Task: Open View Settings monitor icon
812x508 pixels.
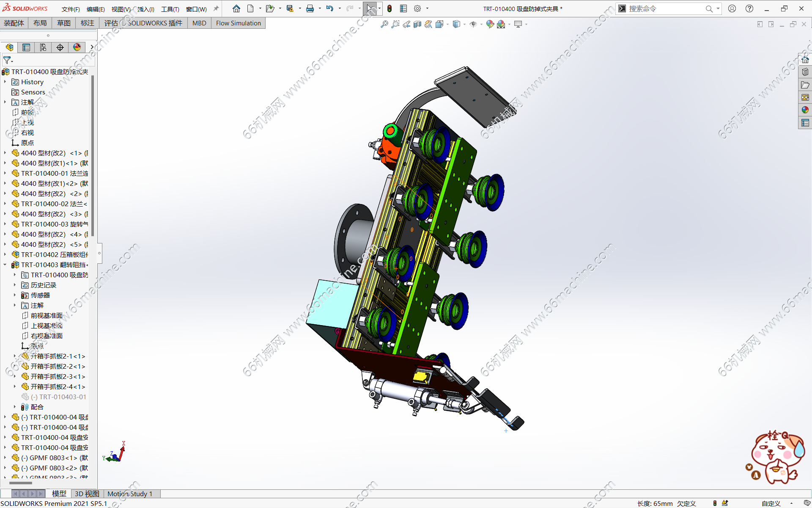Action: click(x=518, y=24)
